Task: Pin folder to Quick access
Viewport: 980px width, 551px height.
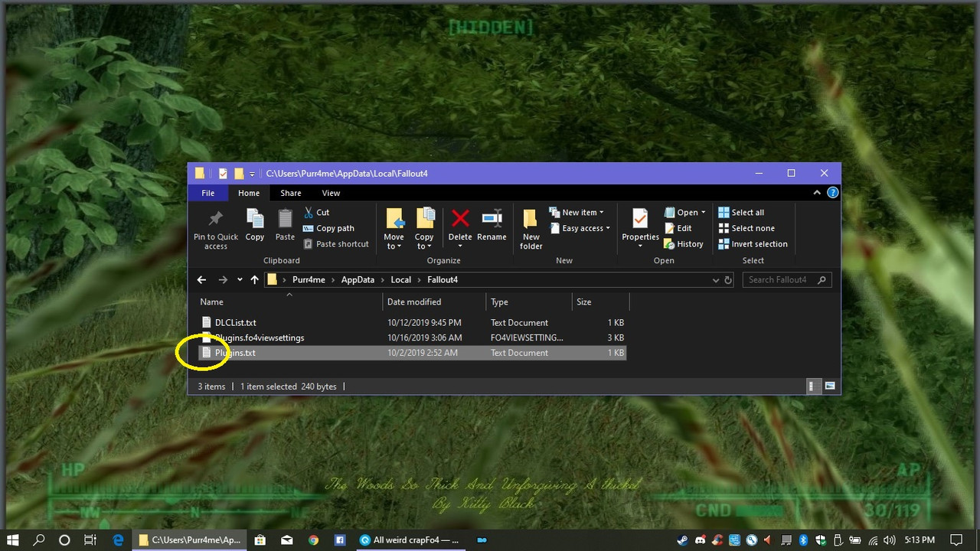Action: [216, 228]
